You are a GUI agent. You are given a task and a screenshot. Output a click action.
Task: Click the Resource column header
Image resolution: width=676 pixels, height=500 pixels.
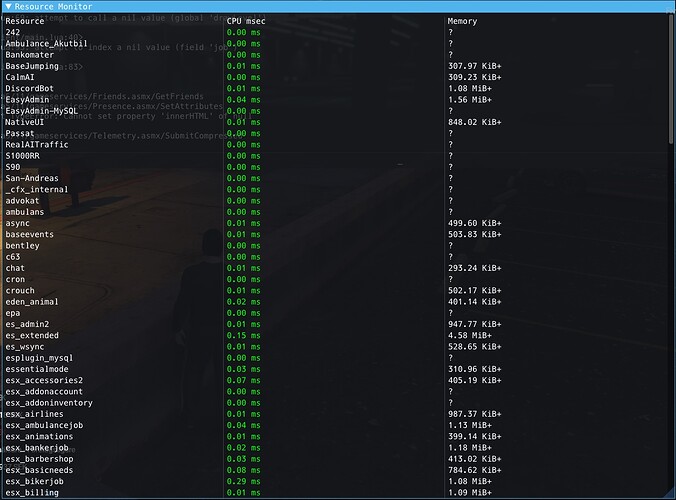pyautogui.click(x=25, y=21)
